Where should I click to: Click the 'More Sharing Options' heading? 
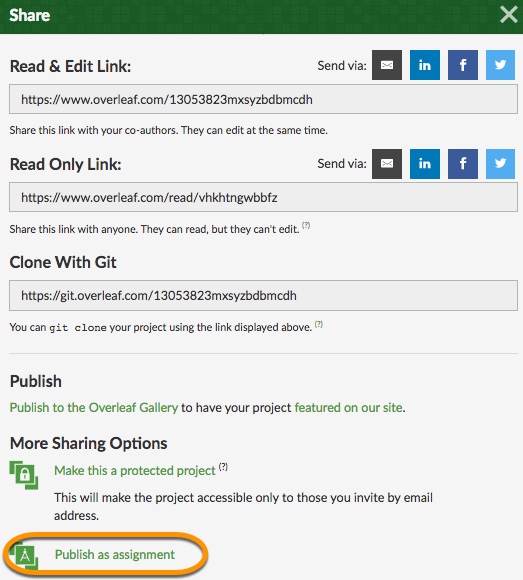[88, 443]
